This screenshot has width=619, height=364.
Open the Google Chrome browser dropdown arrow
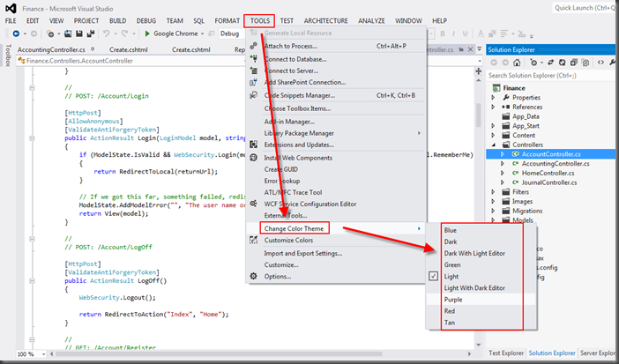pyautogui.click(x=202, y=34)
